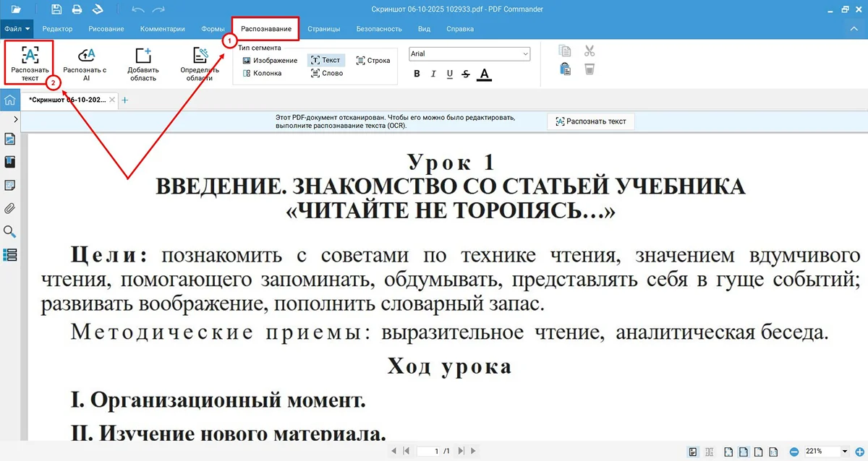
Task: Click Распознать с AI
Action: [x=85, y=64]
